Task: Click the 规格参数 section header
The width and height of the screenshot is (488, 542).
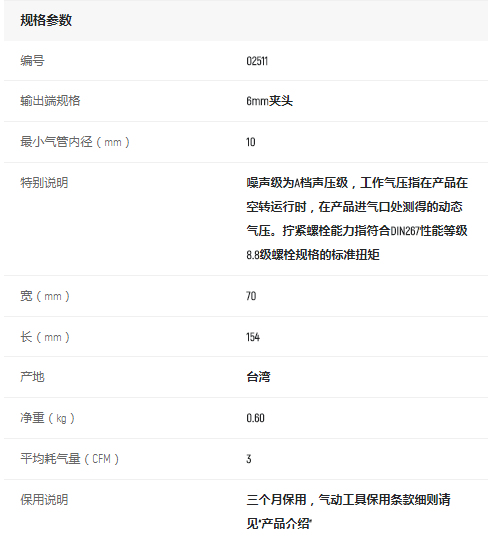Action: coord(46,20)
